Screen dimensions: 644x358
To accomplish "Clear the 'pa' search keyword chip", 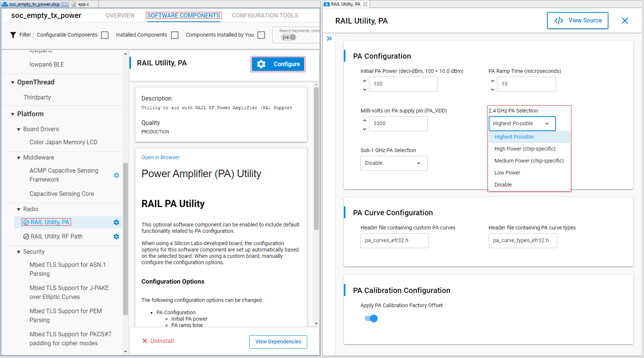I will coord(293,37).
